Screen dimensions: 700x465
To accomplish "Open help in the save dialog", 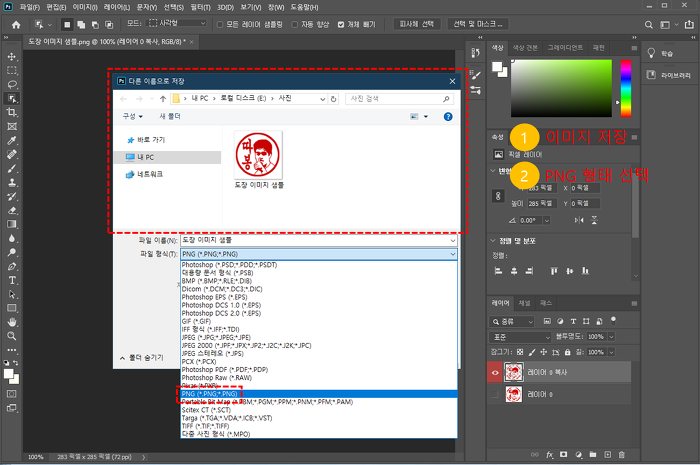I will pos(448,116).
